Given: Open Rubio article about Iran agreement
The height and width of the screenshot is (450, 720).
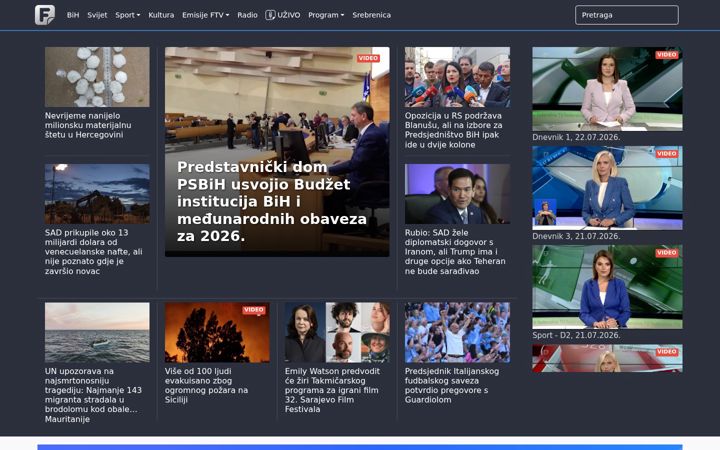Looking at the screenshot, I should point(455,252).
